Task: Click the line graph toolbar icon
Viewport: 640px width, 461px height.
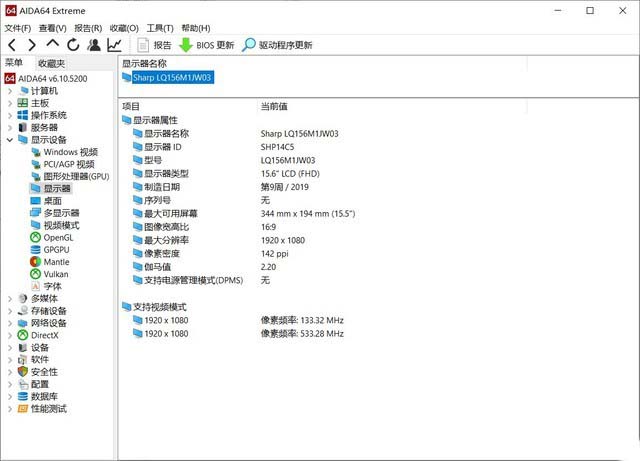Action: (x=115, y=45)
